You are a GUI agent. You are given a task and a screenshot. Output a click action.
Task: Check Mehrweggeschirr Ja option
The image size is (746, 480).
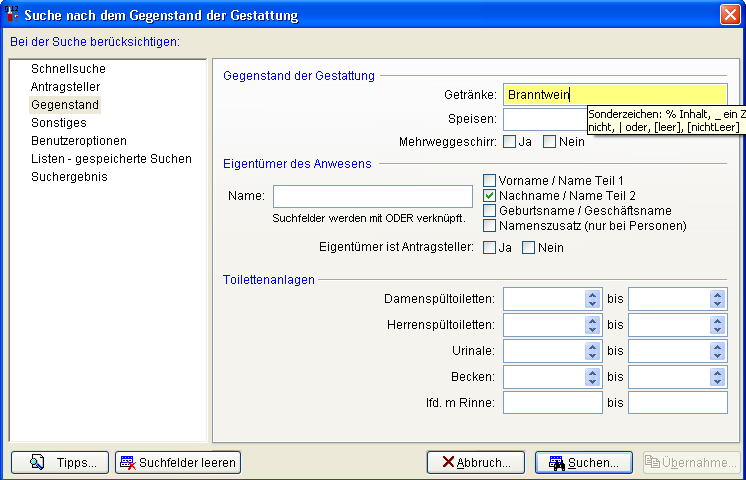click(x=509, y=142)
